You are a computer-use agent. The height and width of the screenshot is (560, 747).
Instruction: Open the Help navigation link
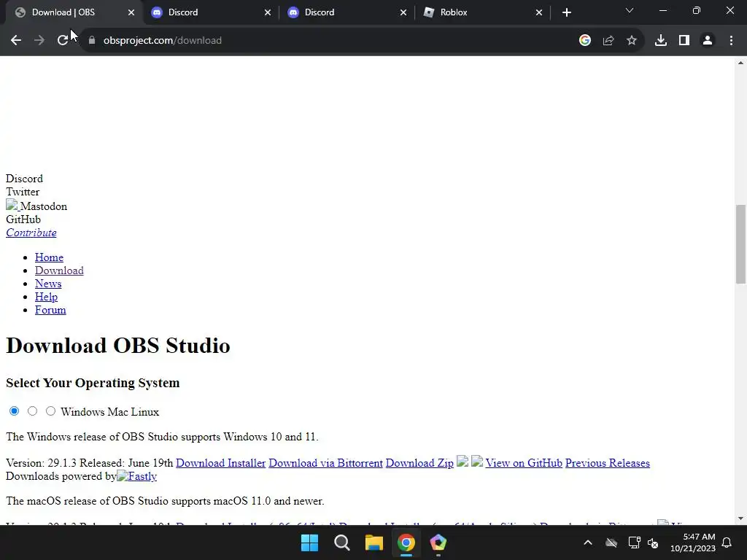(x=46, y=297)
